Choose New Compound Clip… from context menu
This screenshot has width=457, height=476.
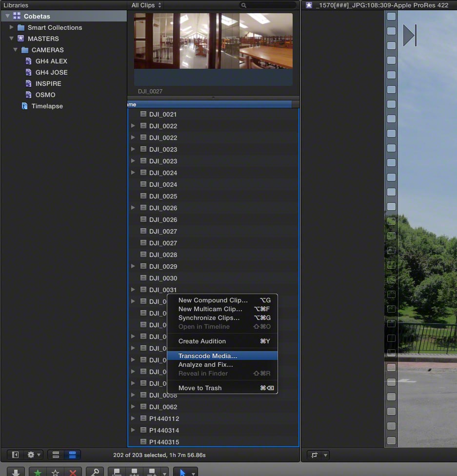coord(222,300)
